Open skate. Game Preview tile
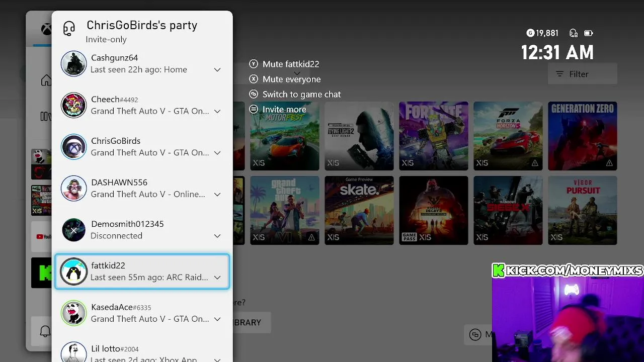The height and width of the screenshot is (362, 644). [x=359, y=210]
